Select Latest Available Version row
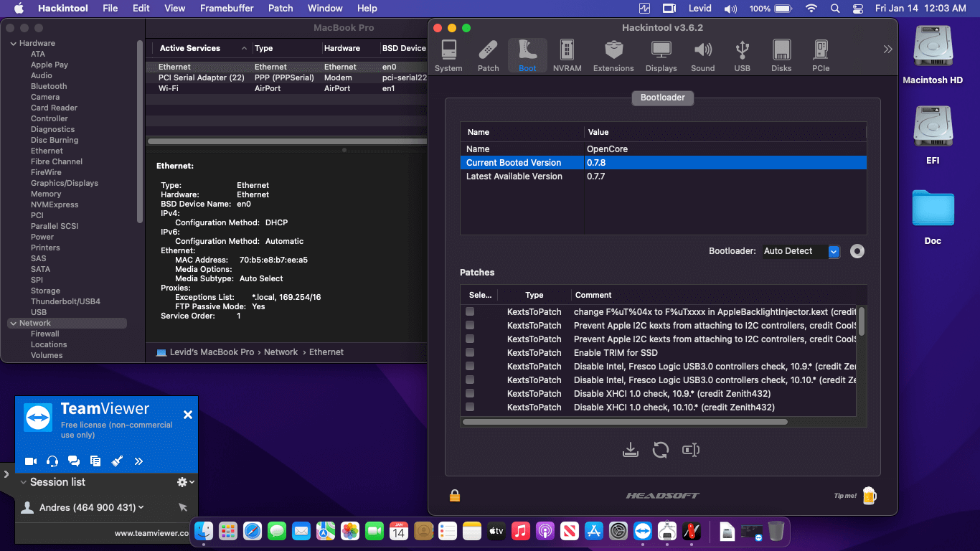The image size is (980, 551). point(663,176)
